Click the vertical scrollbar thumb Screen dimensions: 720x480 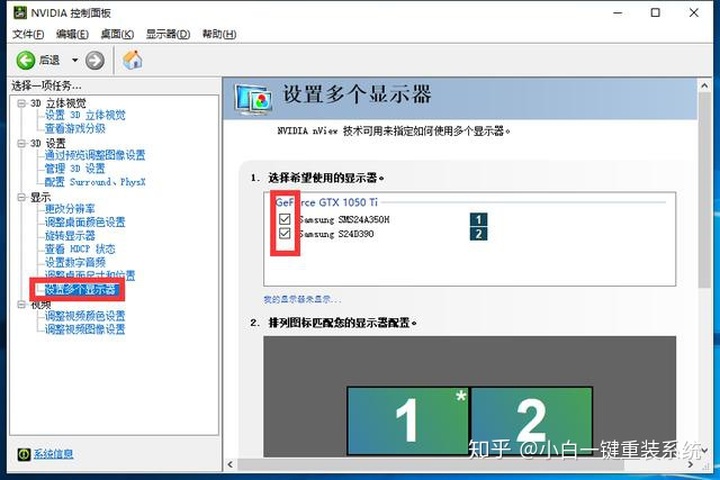tap(704, 190)
